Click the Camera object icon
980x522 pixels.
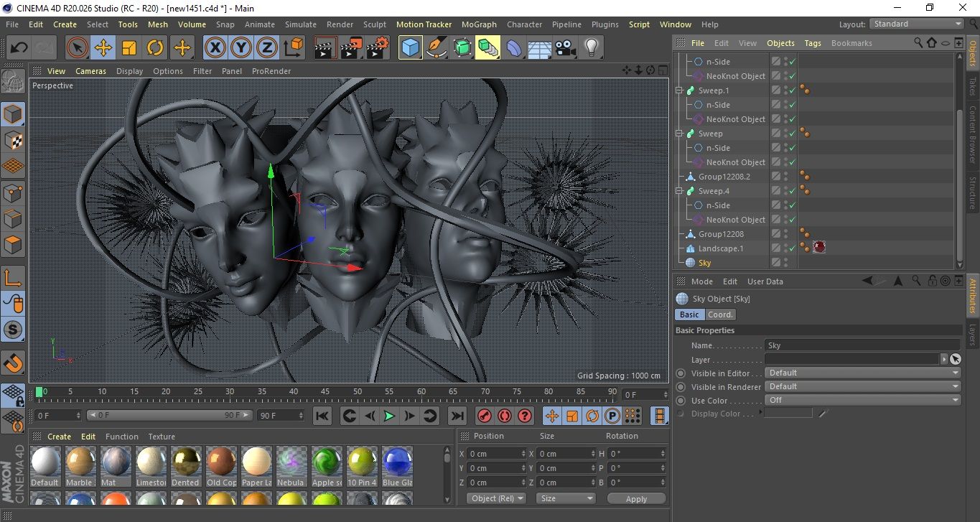tap(565, 48)
